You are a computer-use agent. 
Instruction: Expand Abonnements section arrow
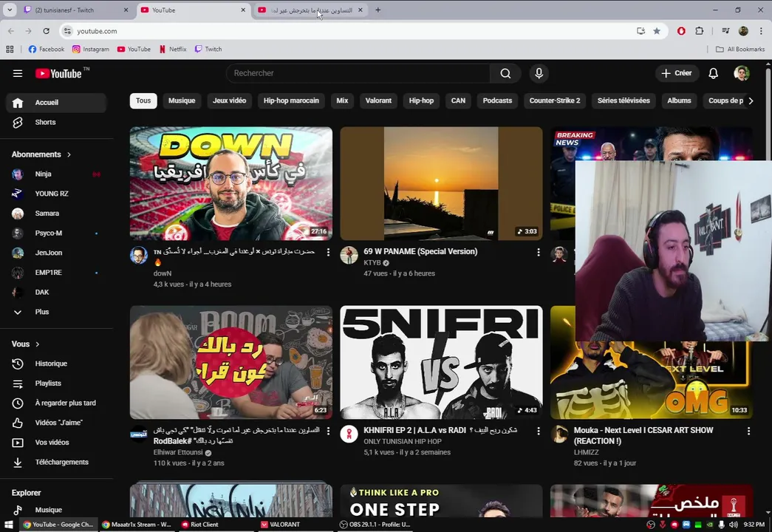69,154
